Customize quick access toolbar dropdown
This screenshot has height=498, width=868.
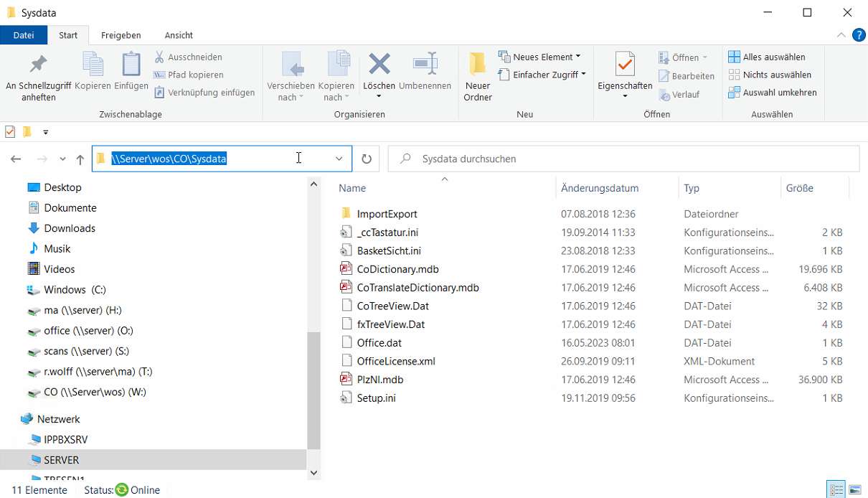point(45,132)
